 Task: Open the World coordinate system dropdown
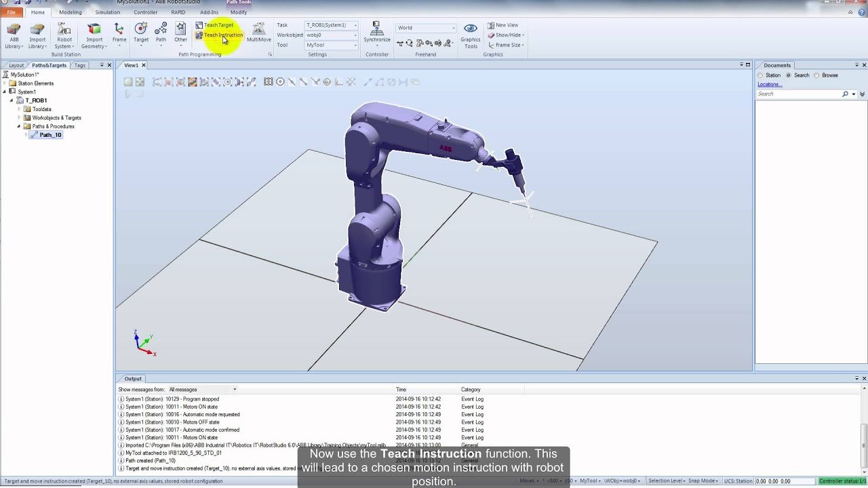click(x=426, y=28)
